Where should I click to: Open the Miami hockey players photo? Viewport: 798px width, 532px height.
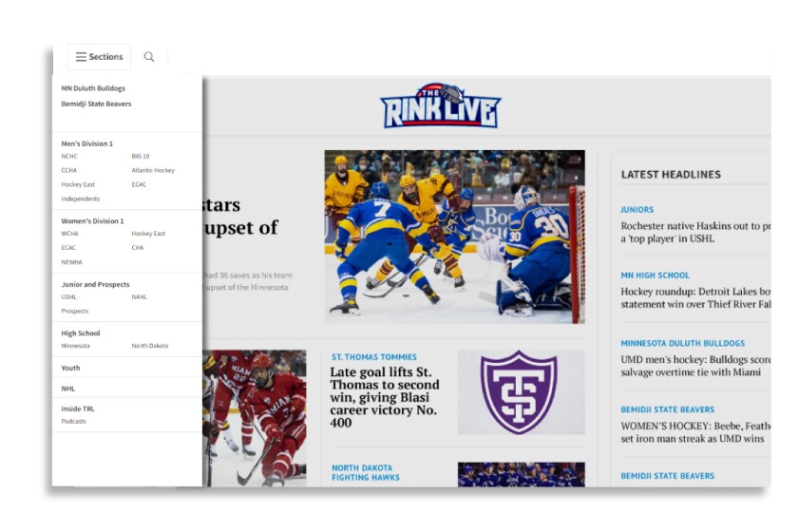255,418
